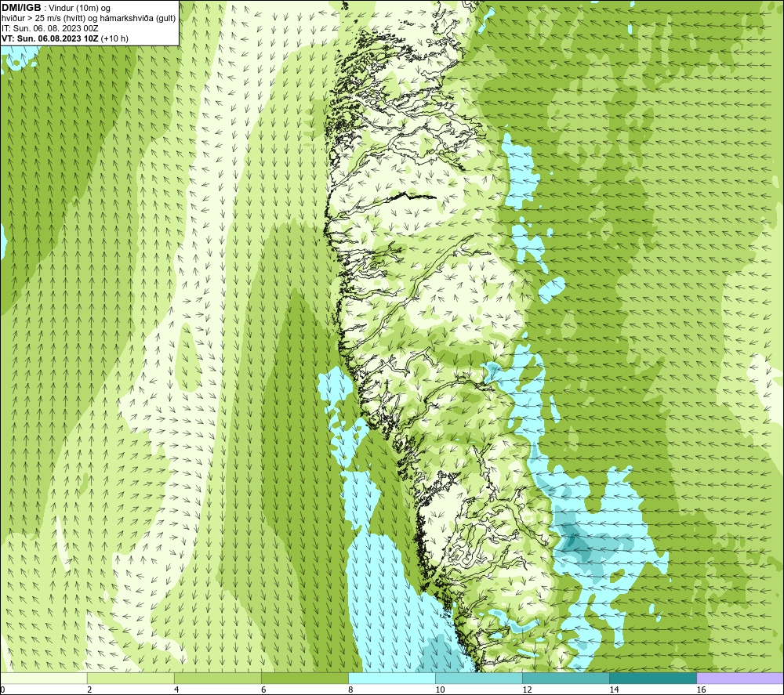Image resolution: width=784 pixels, height=695 pixels.
Task: Click the 10–12 m/s turquoise legend swatch
Action: (479, 679)
